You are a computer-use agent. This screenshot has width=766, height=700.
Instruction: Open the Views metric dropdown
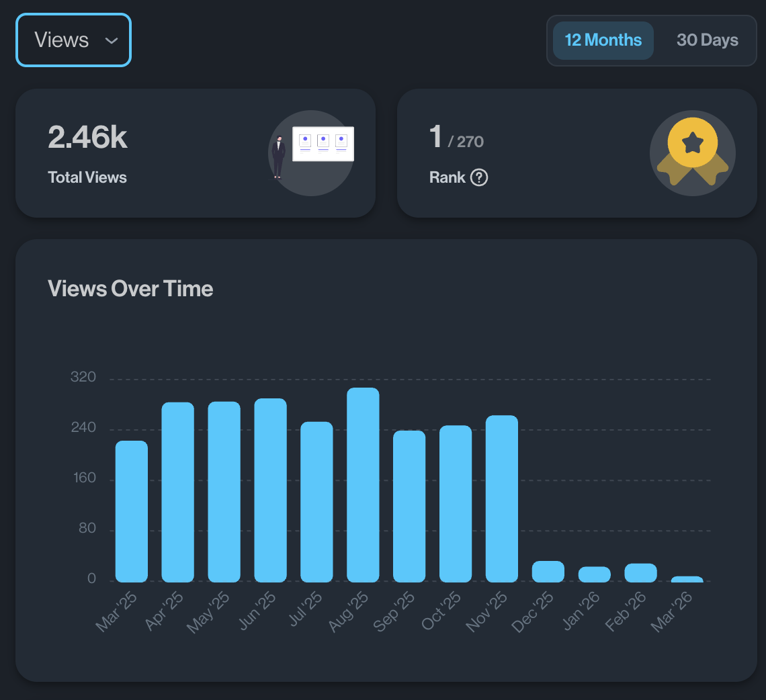coord(73,40)
